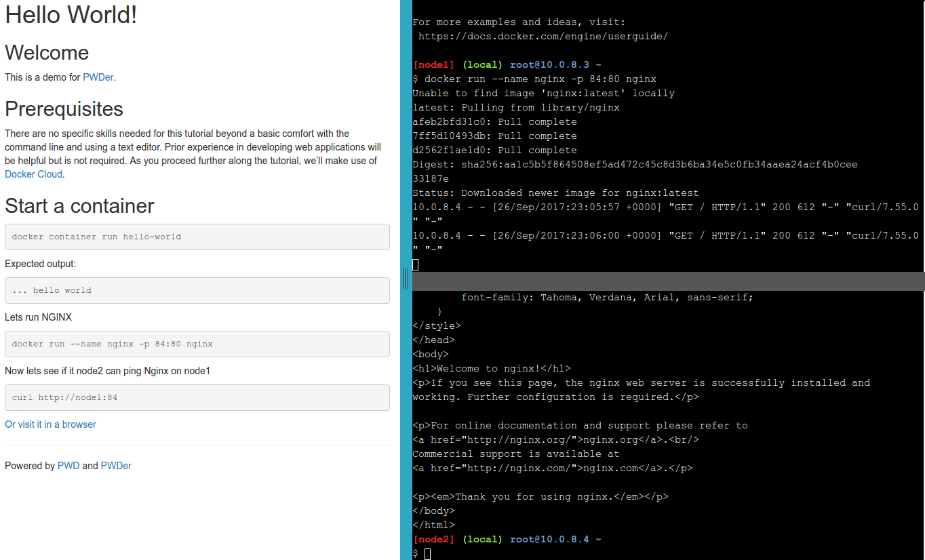Click 'd2562f1ae1d0: Pull complete' line
925x560 pixels.
[494, 151]
